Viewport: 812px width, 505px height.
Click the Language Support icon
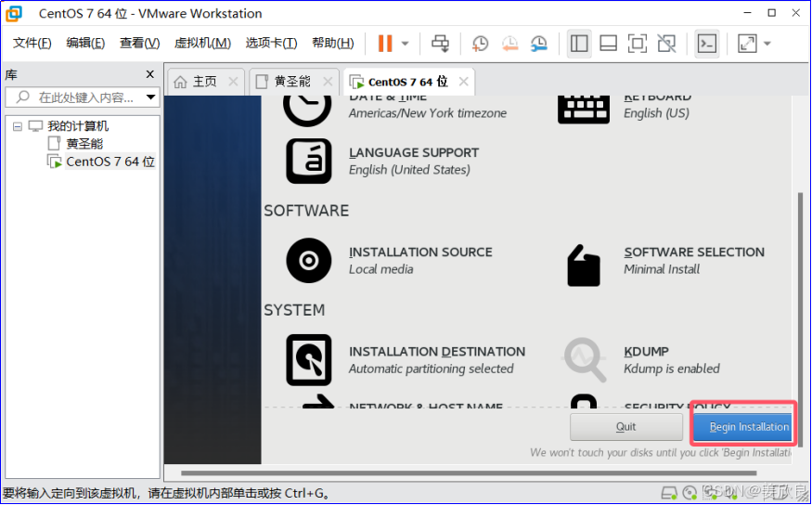tap(309, 162)
